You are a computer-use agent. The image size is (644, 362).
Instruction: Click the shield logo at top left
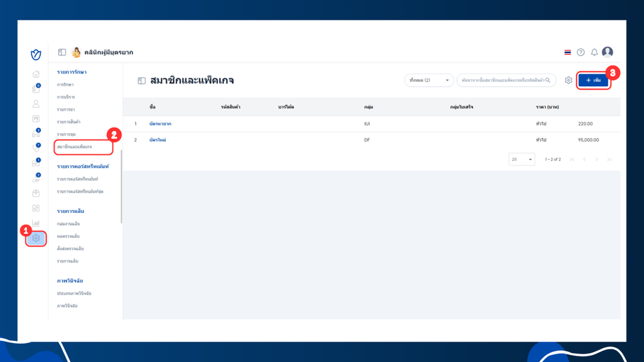[x=36, y=54]
